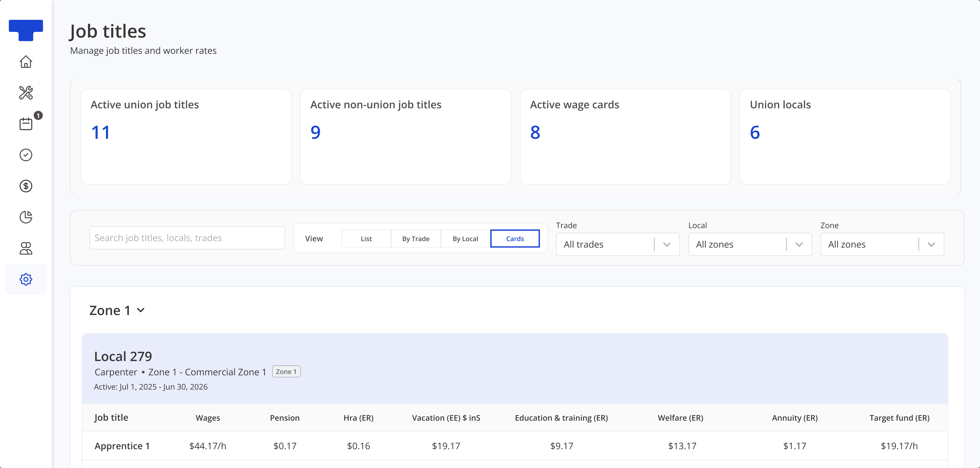Image resolution: width=980 pixels, height=468 pixels.
Task: Open the dollar sign payroll icon
Action: 26,186
